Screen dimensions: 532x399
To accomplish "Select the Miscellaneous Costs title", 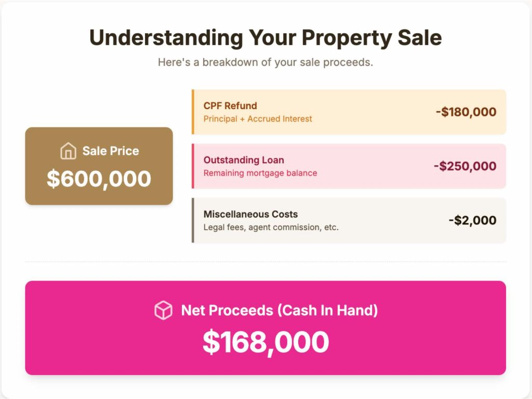I will [x=250, y=214].
